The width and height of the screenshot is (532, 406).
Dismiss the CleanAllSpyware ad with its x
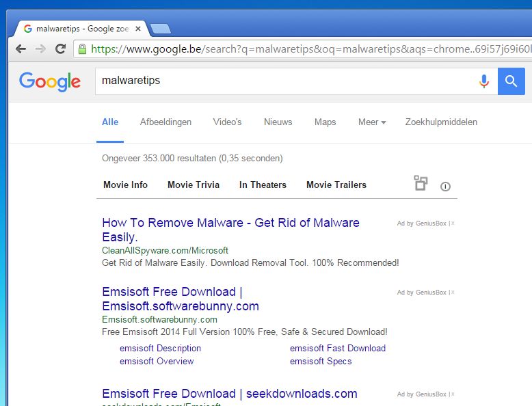453,224
